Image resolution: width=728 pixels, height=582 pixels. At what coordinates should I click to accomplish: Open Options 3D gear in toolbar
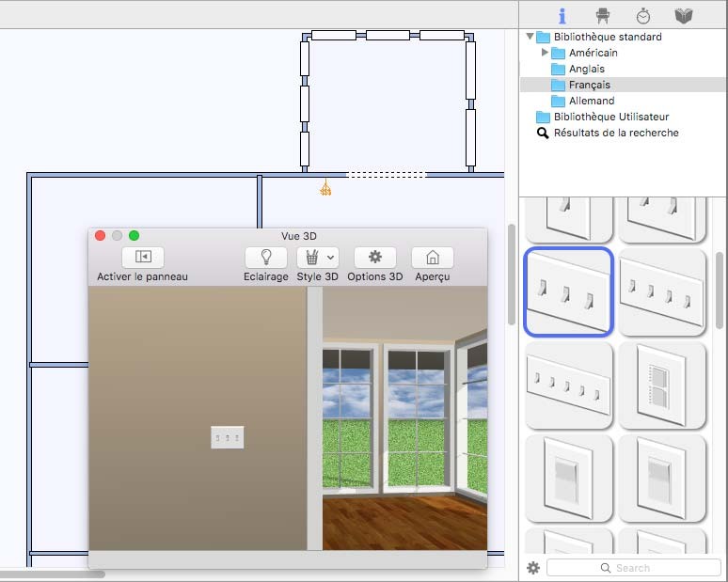click(374, 257)
